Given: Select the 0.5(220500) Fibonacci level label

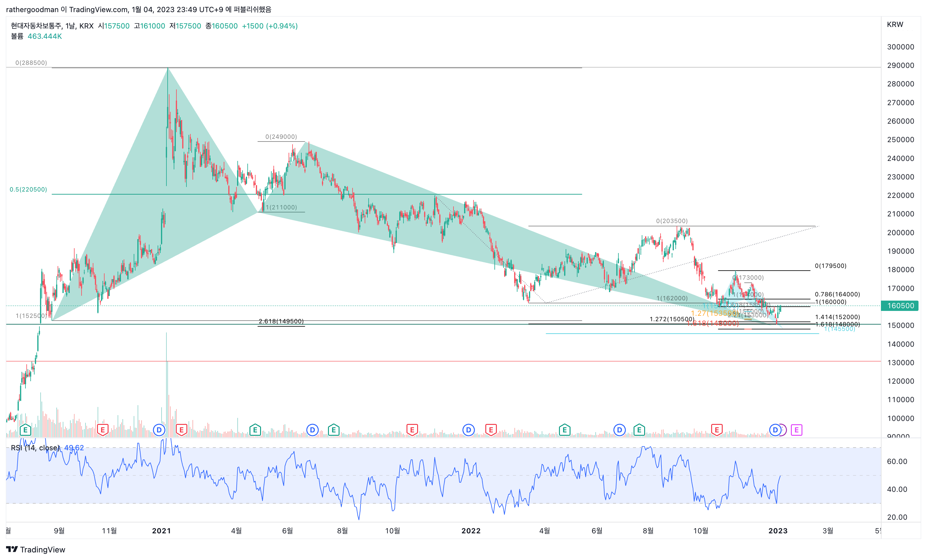Looking at the screenshot, I should (x=28, y=189).
